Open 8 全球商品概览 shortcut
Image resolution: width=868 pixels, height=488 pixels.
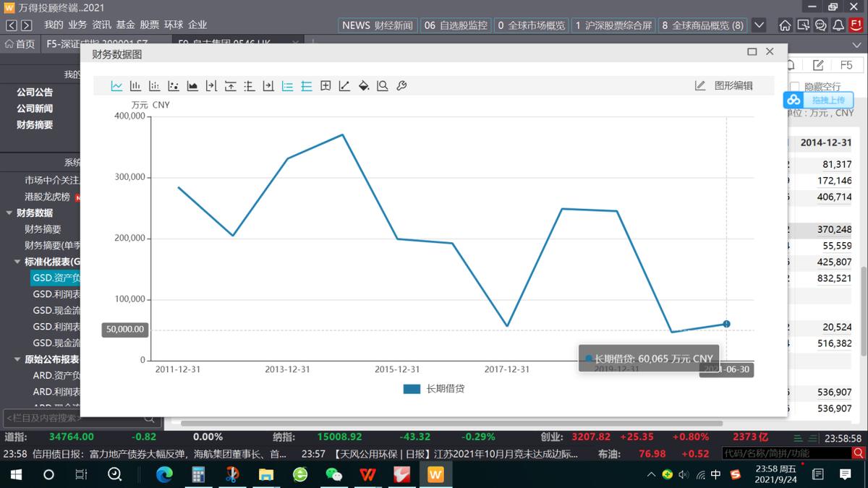click(x=703, y=25)
